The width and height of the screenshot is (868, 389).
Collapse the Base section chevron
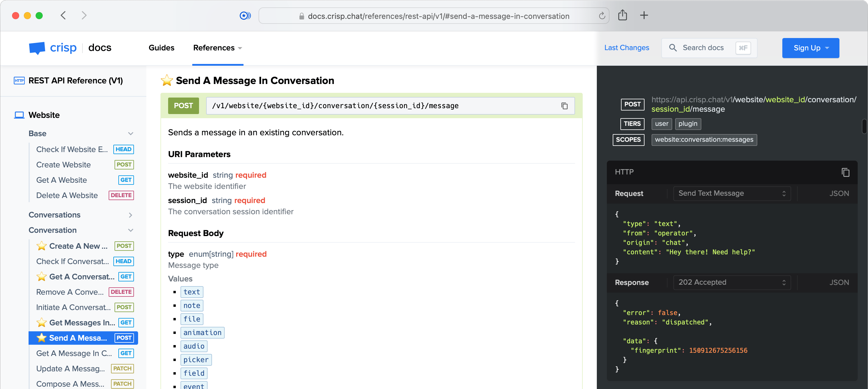(x=130, y=133)
